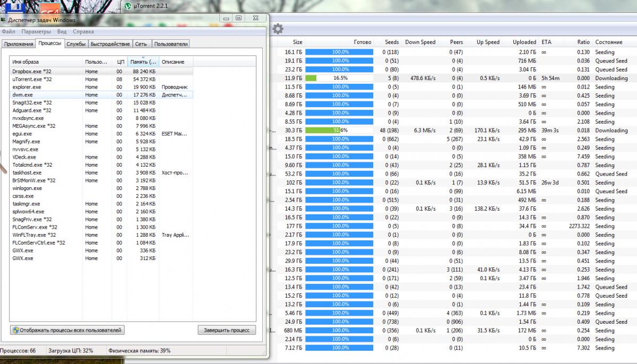Select the uTorrent.exe *32 process
This screenshot has height=364, width=637.
point(101,79)
